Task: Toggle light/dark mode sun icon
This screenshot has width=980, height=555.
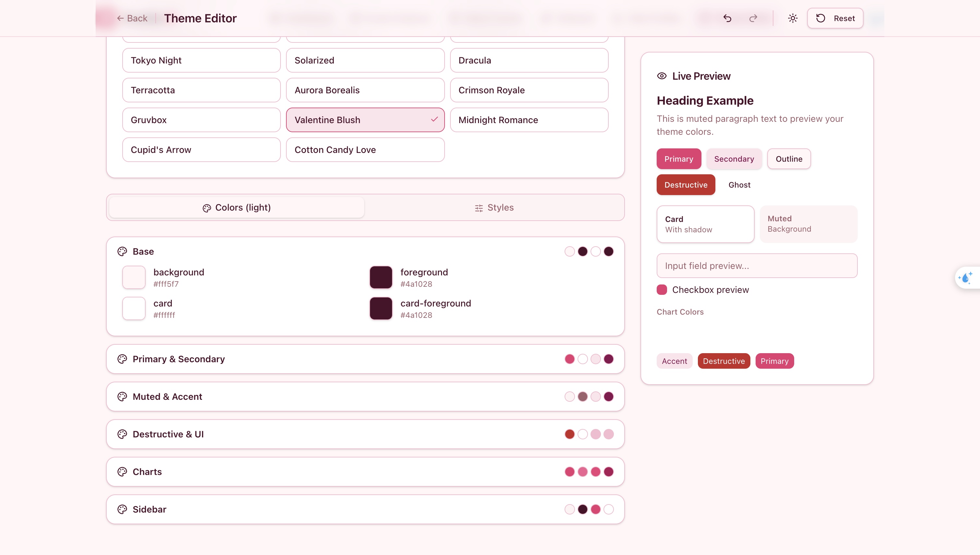Action: point(793,18)
